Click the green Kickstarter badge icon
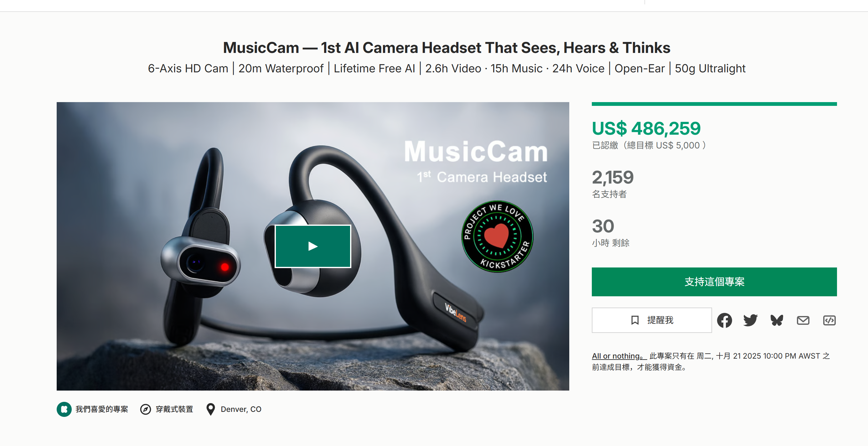The height and width of the screenshot is (446, 868). tap(64, 409)
